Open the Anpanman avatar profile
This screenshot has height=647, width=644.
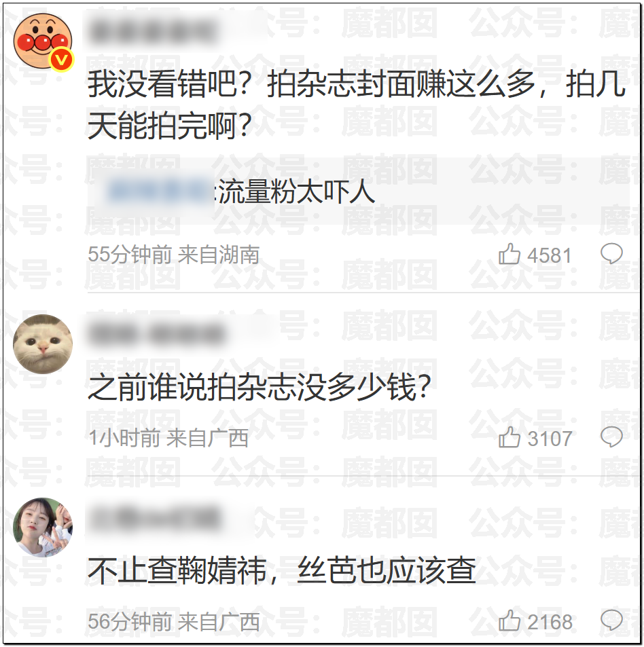(x=43, y=41)
